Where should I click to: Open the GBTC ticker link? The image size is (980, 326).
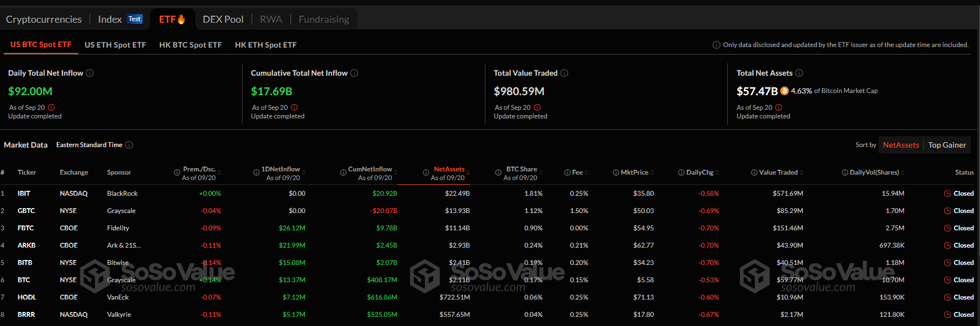(x=26, y=211)
